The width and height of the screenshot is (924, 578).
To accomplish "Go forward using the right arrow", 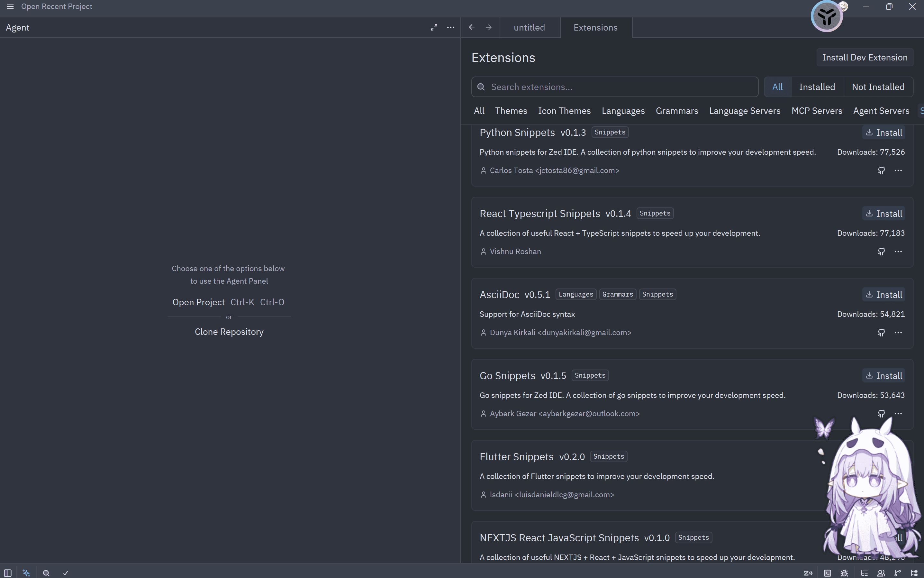I will coord(489,27).
